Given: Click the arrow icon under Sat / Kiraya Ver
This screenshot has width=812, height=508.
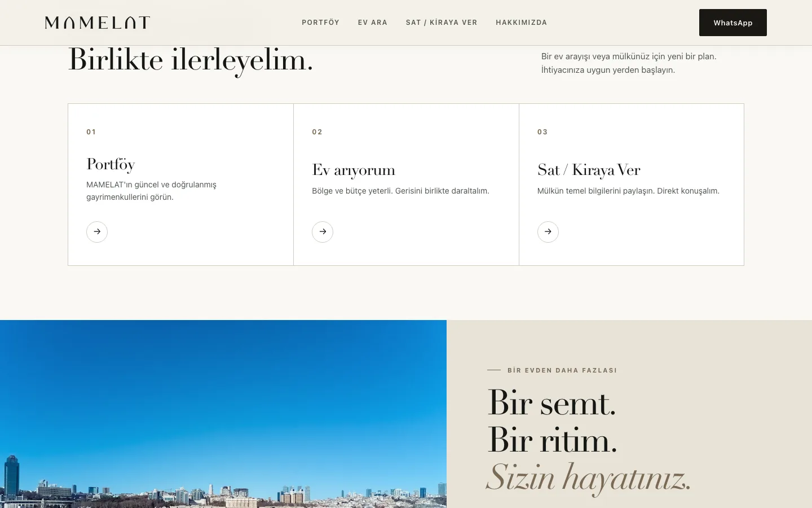Looking at the screenshot, I should click(548, 231).
